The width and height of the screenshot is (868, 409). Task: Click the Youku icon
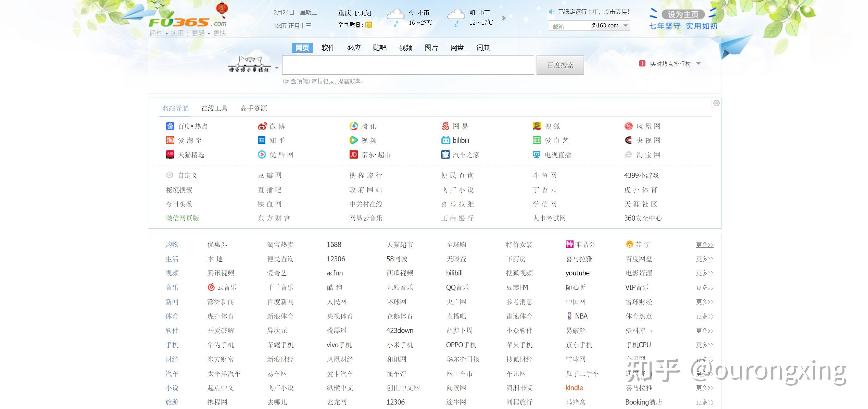click(x=262, y=154)
